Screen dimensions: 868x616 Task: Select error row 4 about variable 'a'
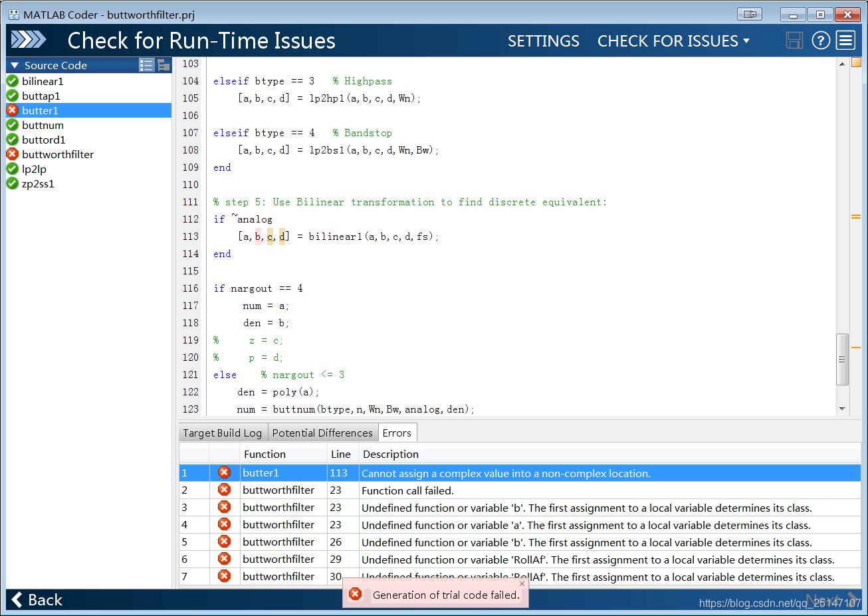point(520,525)
